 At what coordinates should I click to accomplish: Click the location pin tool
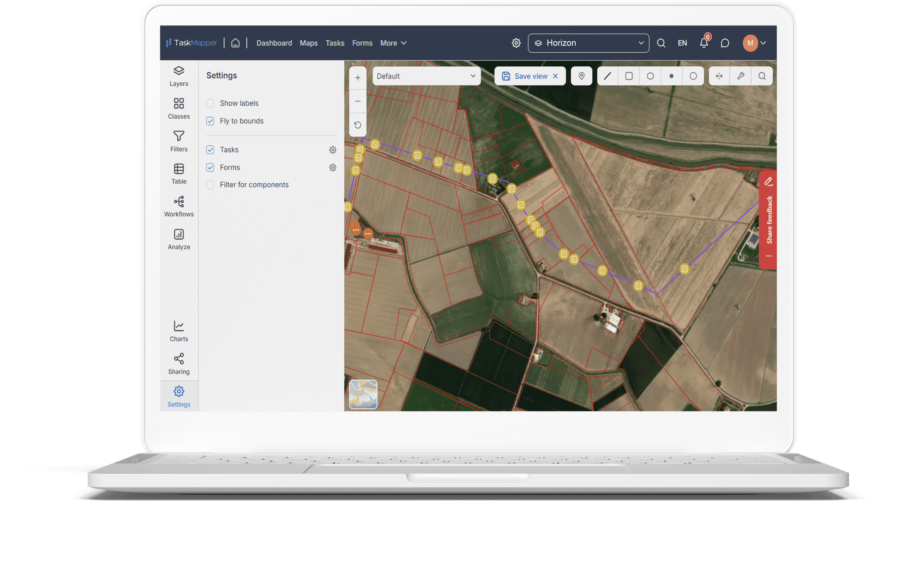(581, 76)
